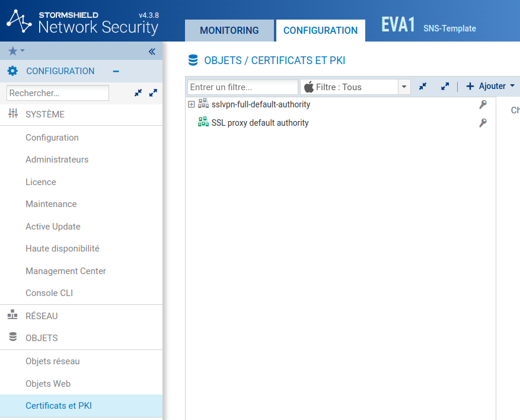Collapse all certificates in the tree toolbar
The width and height of the screenshot is (520, 420).
tap(423, 87)
